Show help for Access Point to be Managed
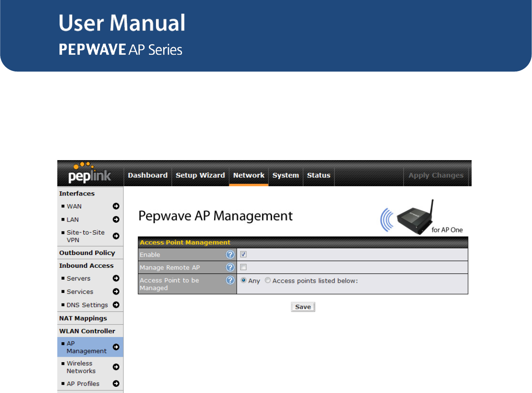The image size is (532, 393). point(230,281)
